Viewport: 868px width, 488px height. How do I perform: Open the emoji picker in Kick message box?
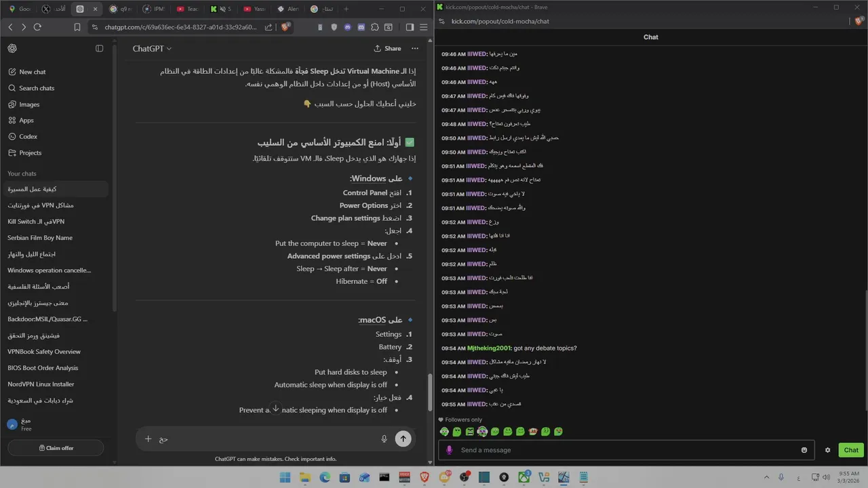pyautogui.click(x=804, y=450)
